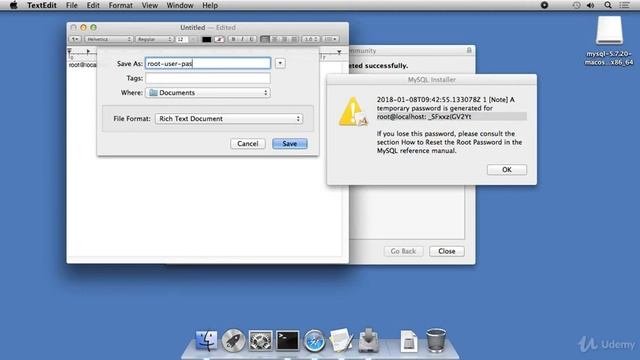Viewport: 640px width, 360px height.
Task: Open the Edit menu
Action: click(x=93, y=5)
